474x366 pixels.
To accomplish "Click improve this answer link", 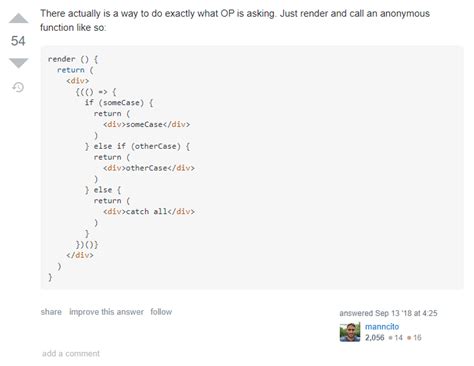I will [106, 312].
